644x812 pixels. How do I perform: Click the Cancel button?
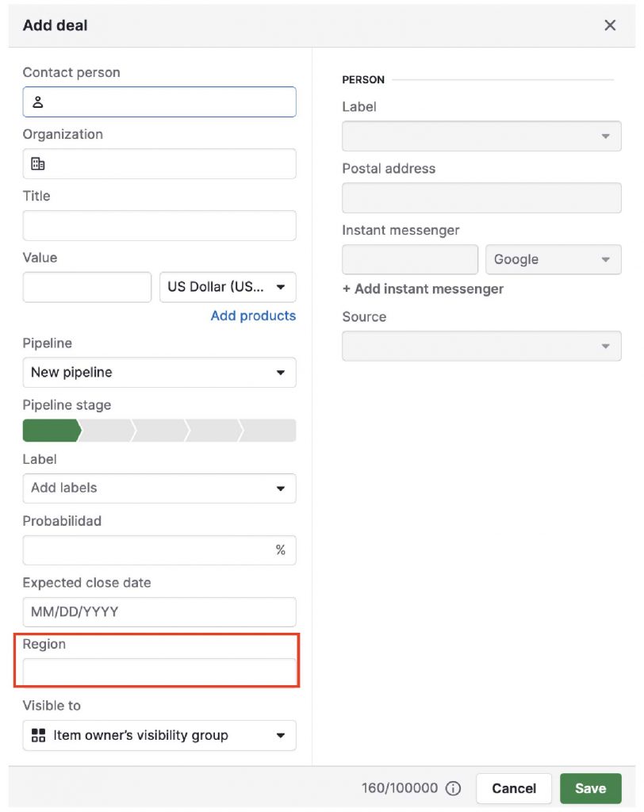click(513, 788)
